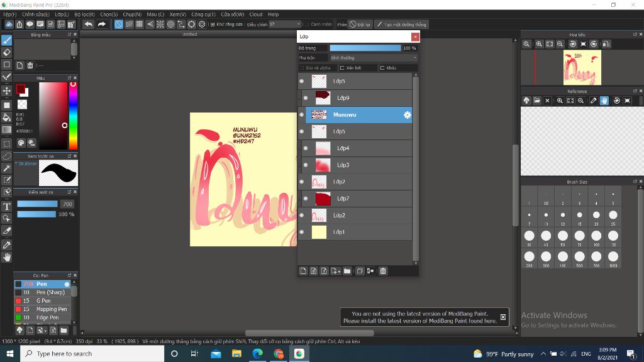Open the Bộ lọc(R) menu

[85, 14]
